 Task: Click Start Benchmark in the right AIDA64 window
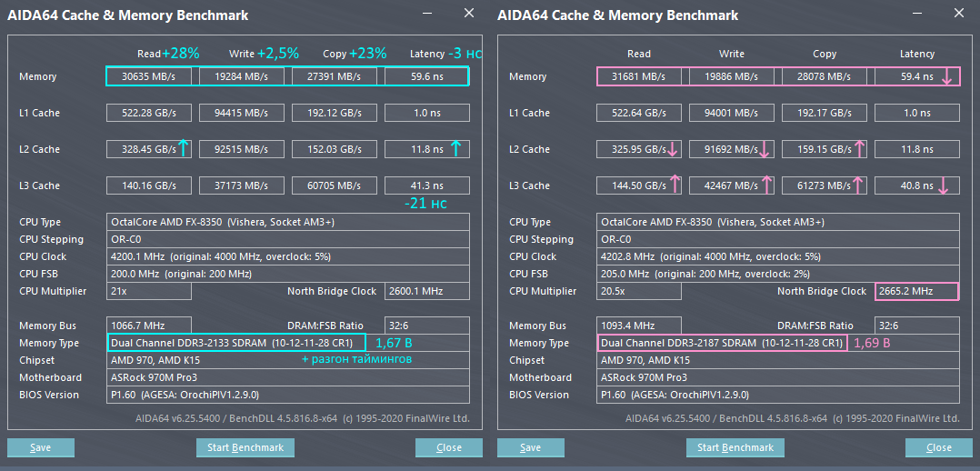click(735, 447)
